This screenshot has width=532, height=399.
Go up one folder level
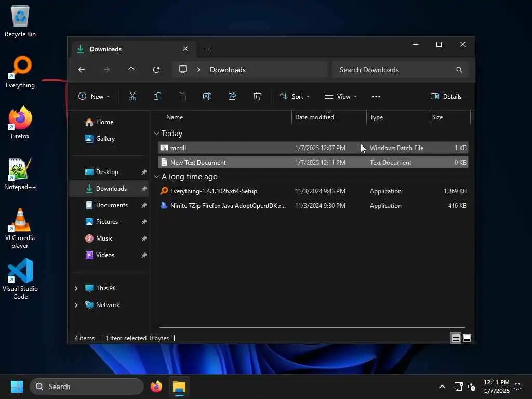131,70
